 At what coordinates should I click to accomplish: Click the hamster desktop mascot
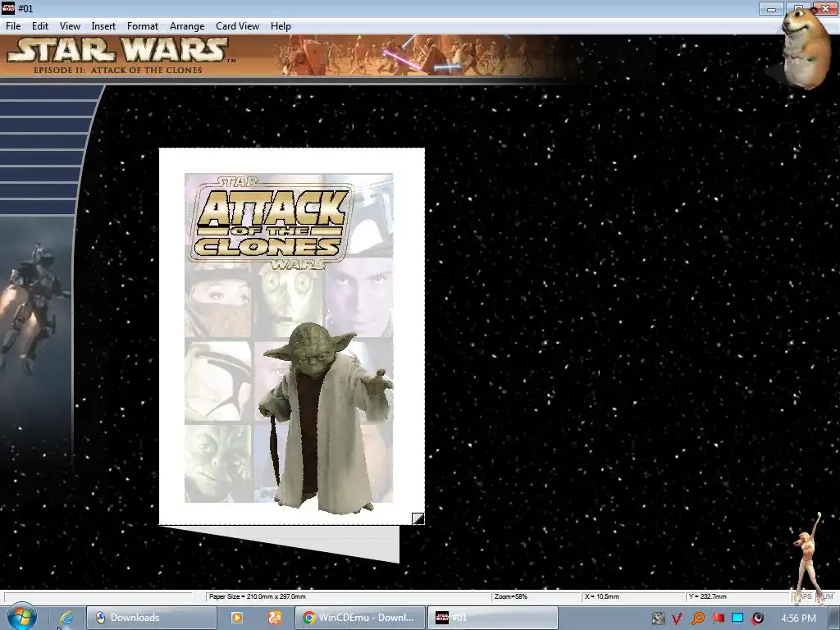tap(805, 48)
